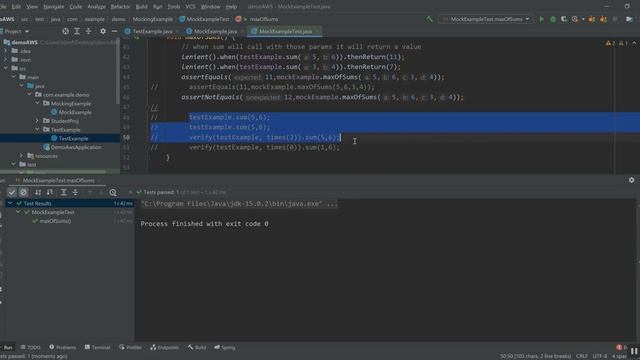Open the Navigate menu
Viewport: 640px width, 360px height.
[53, 7]
